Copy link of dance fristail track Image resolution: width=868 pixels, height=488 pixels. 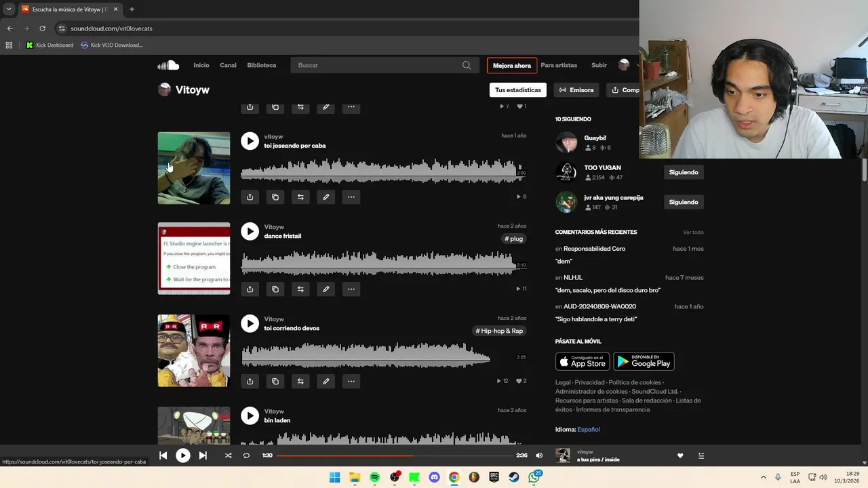tap(275, 289)
